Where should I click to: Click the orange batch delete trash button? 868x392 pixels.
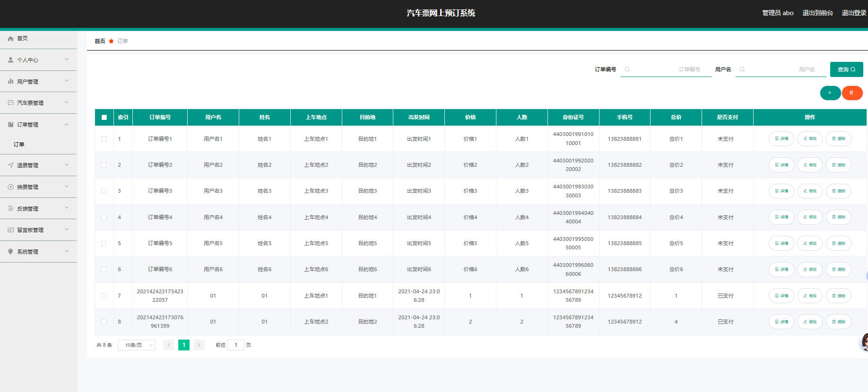click(851, 93)
